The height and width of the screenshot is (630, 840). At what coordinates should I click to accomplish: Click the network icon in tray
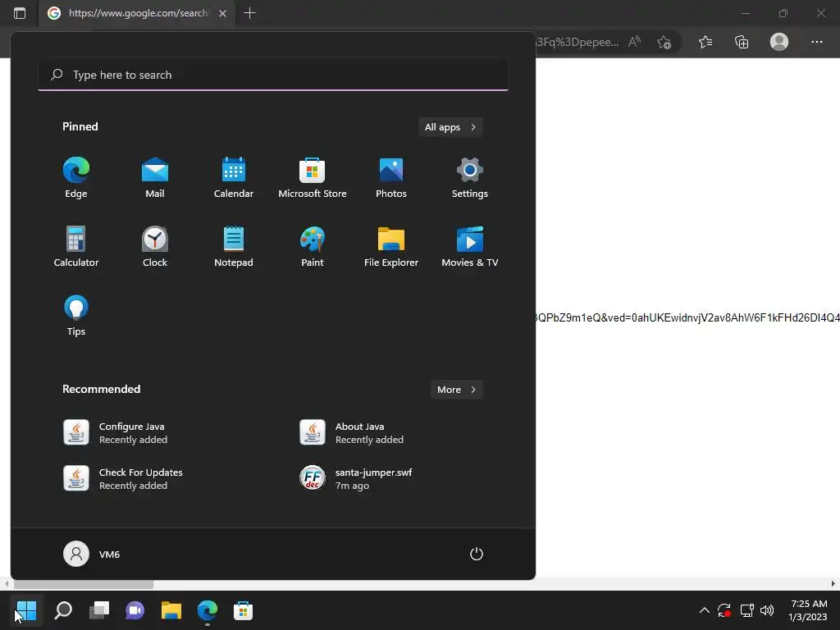tap(746, 610)
